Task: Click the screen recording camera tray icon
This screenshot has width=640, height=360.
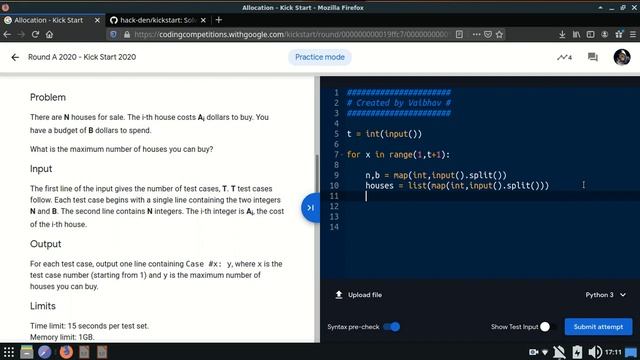Action: [x=533, y=352]
